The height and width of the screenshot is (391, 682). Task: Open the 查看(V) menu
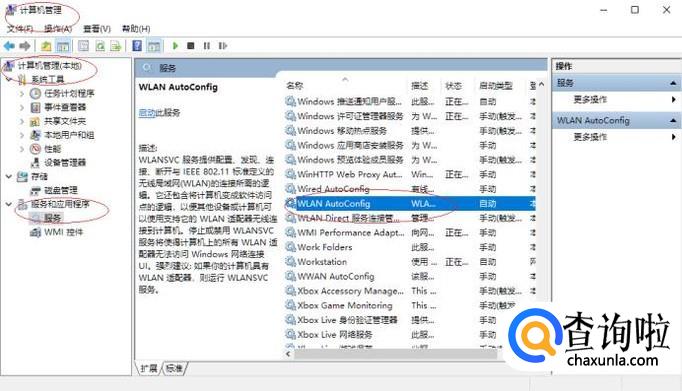click(x=97, y=29)
